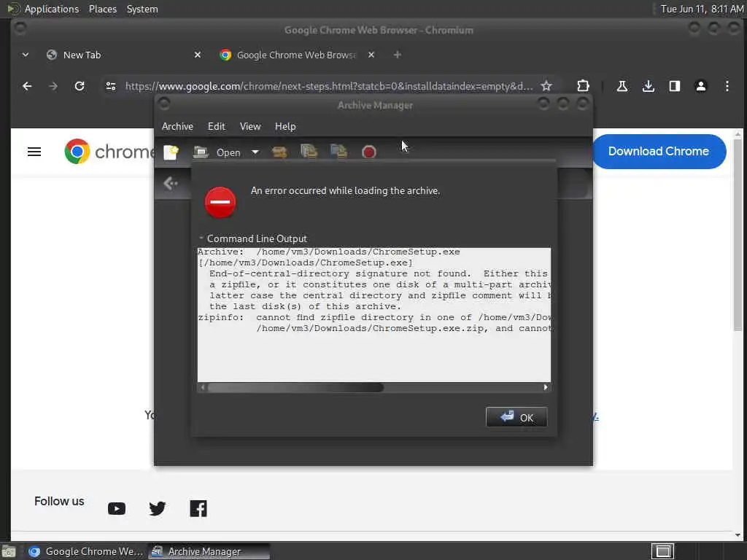This screenshot has width=747, height=560.
Task: Open the Twitter follow link
Action: coord(158,508)
